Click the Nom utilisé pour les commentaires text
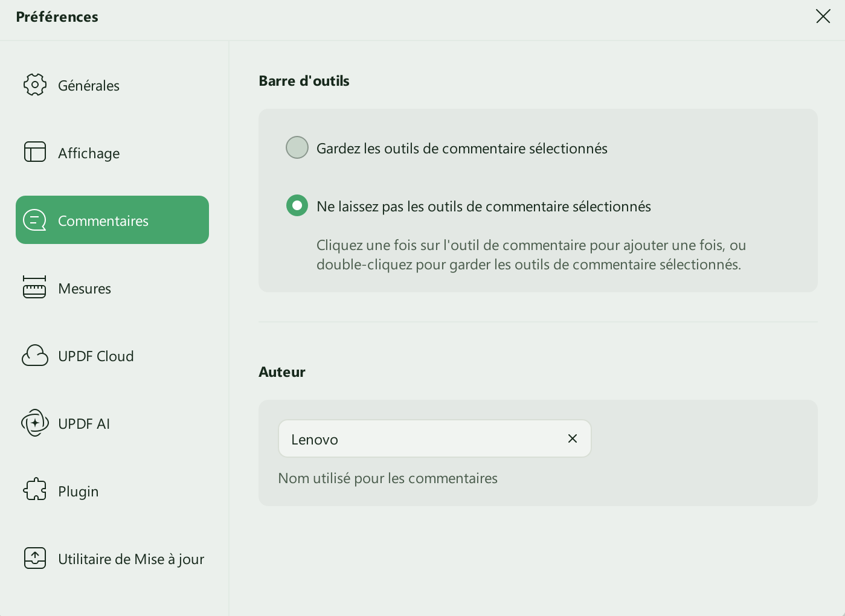 (x=388, y=478)
